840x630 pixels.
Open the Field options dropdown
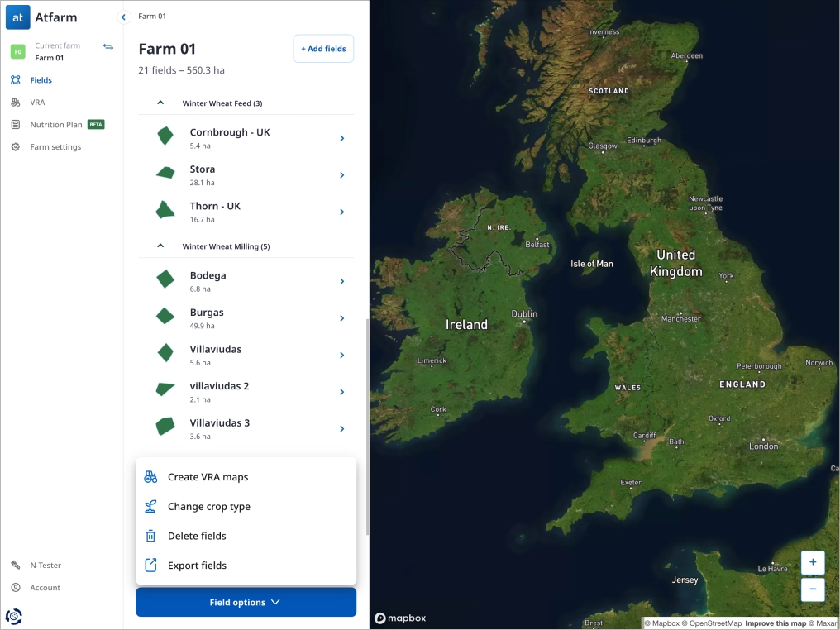[246, 602]
